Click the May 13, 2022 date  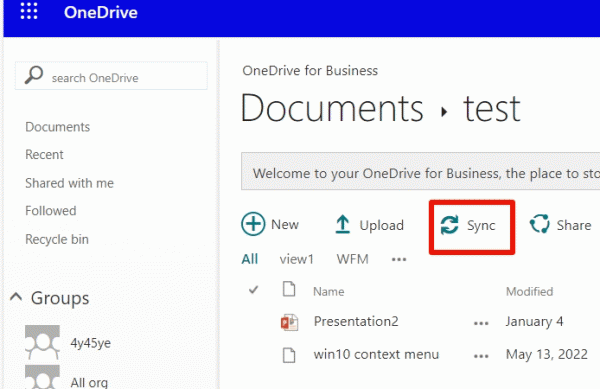(546, 355)
